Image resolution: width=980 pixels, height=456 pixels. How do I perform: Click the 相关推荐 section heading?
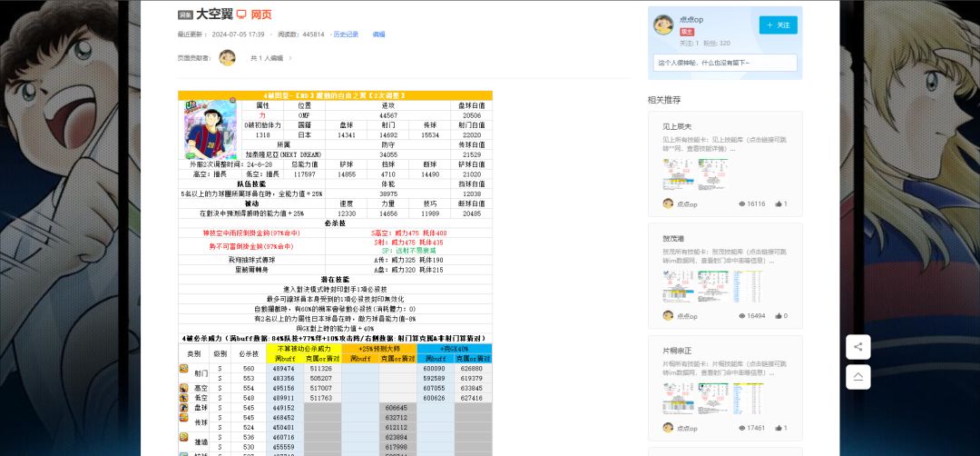[664, 100]
